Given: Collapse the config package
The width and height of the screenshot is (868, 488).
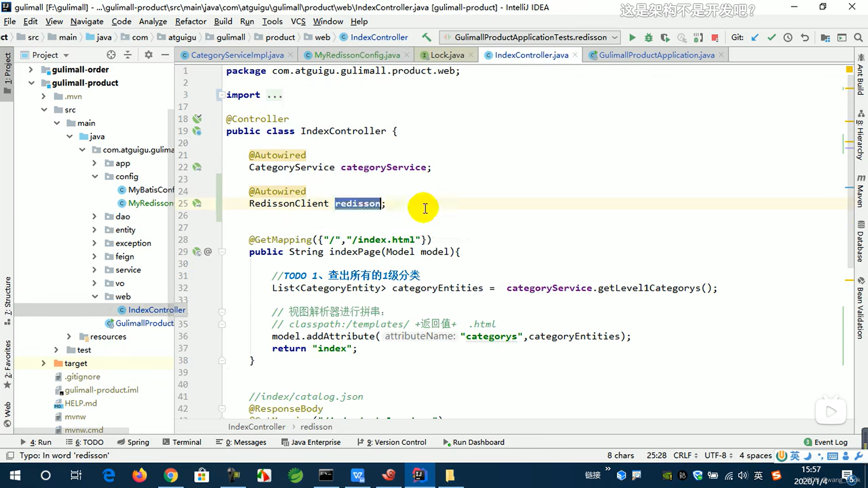Looking at the screenshot, I should (x=94, y=177).
